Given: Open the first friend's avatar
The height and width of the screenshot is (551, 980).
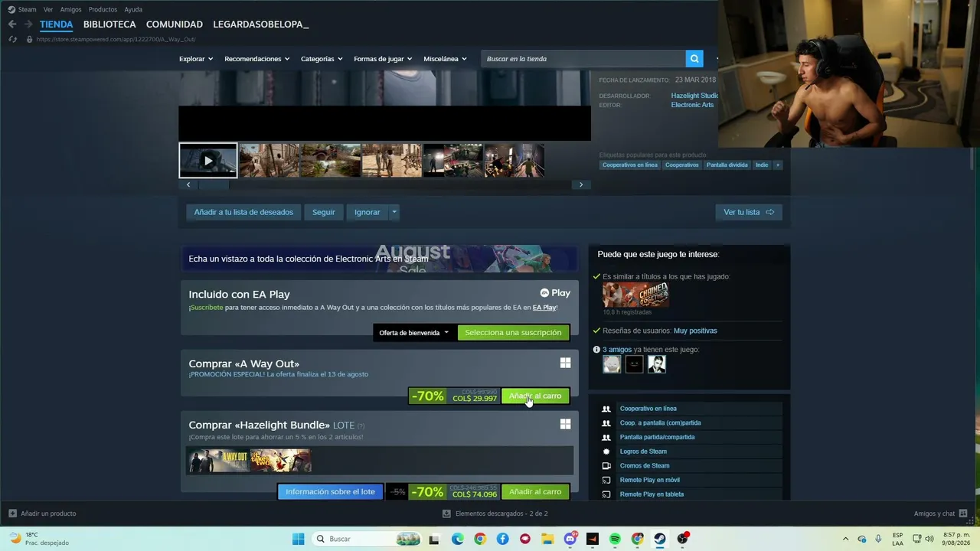Looking at the screenshot, I should click(612, 364).
